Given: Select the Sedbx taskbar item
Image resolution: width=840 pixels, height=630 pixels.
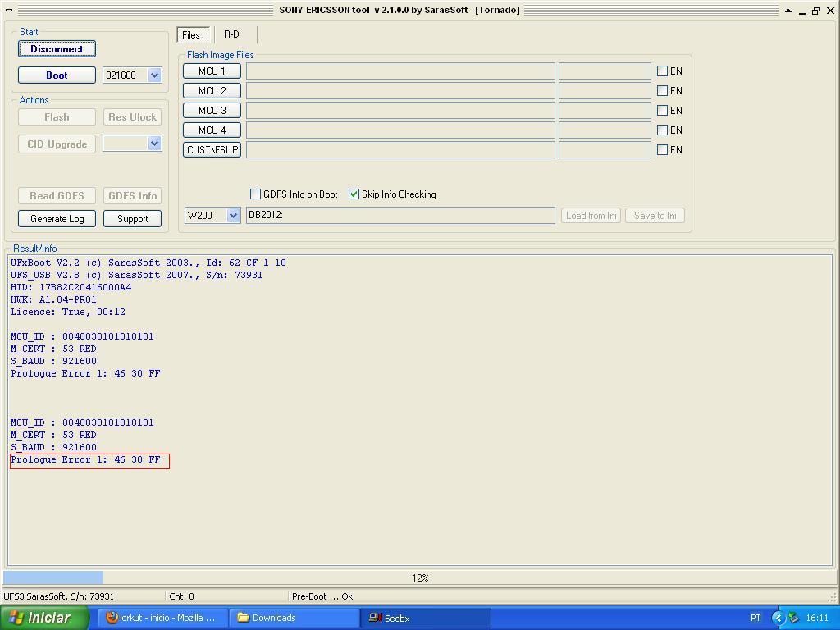Looking at the screenshot, I should click(x=426, y=618).
